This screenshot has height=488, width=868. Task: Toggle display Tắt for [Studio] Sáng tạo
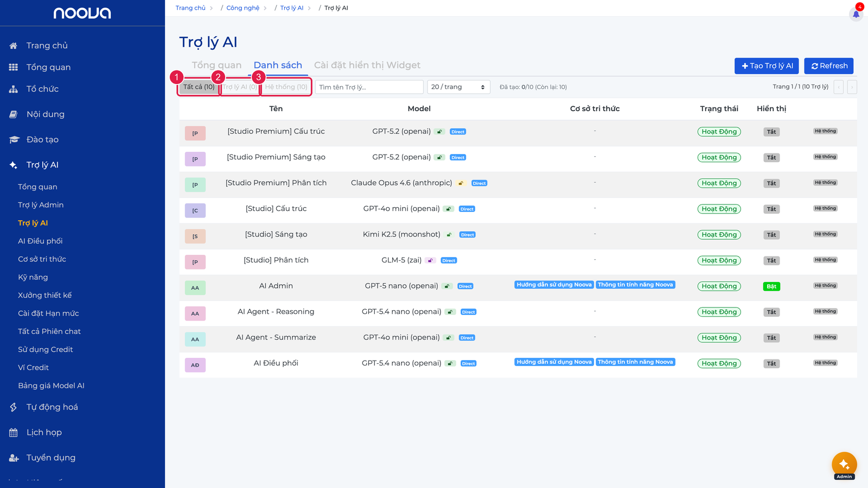pyautogui.click(x=771, y=235)
